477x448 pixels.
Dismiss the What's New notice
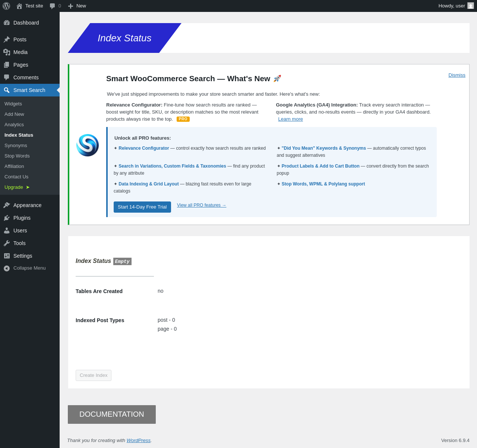coord(457,75)
